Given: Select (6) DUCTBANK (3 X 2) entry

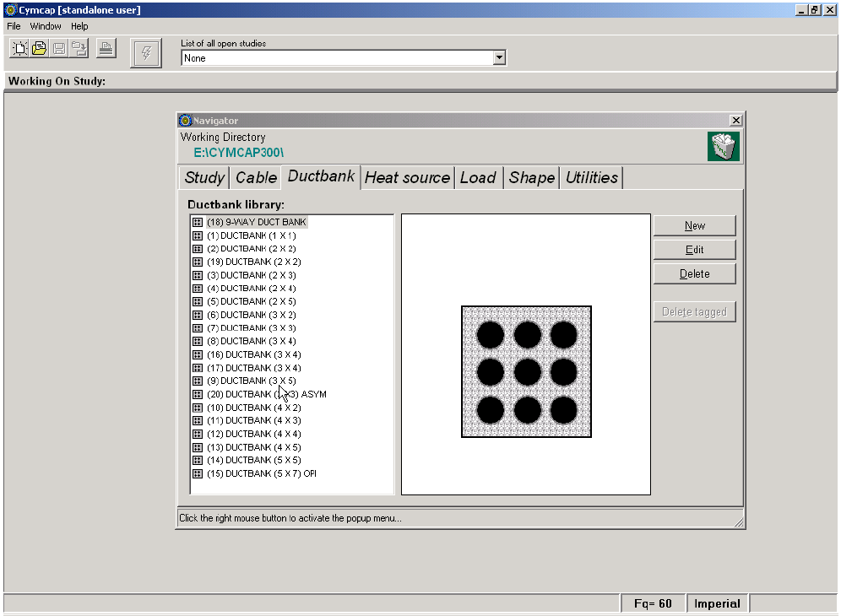Looking at the screenshot, I should [x=252, y=315].
